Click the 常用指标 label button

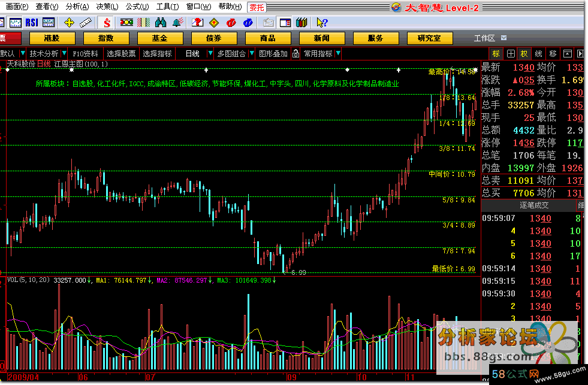318,53
